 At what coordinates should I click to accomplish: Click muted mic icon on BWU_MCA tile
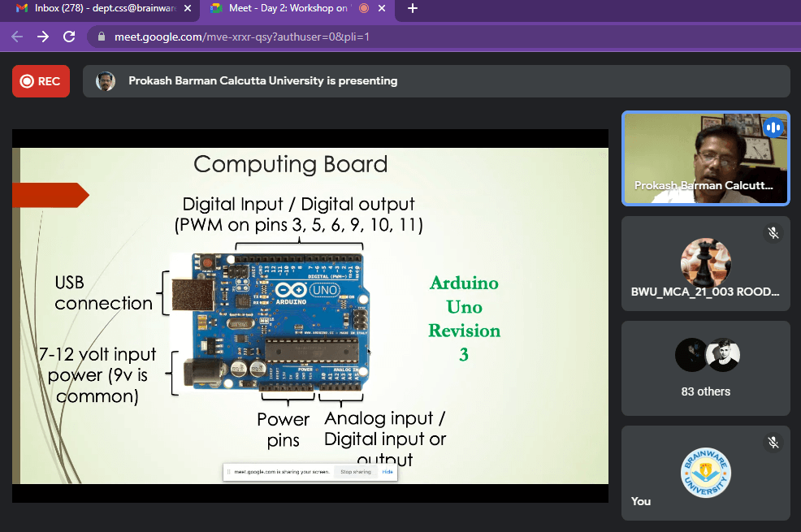coord(773,233)
